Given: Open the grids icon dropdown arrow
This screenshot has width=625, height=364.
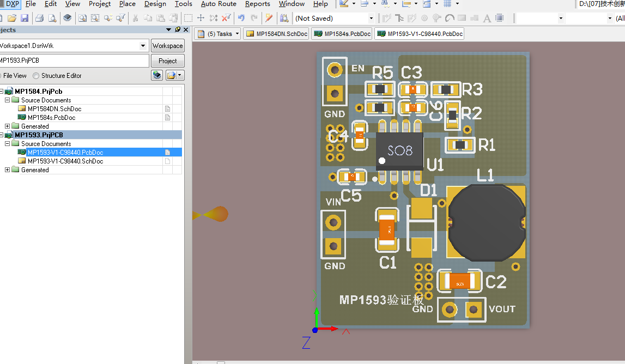Looking at the screenshot, I should [x=457, y=4].
